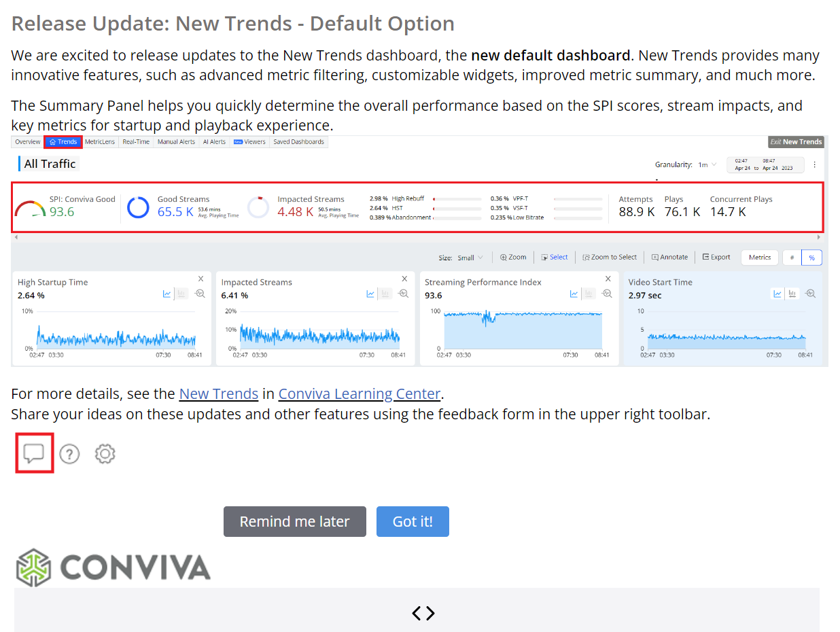840x632 pixels.
Task: Click the horizontal scrollbar under summary panel
Action: point(416,237)
